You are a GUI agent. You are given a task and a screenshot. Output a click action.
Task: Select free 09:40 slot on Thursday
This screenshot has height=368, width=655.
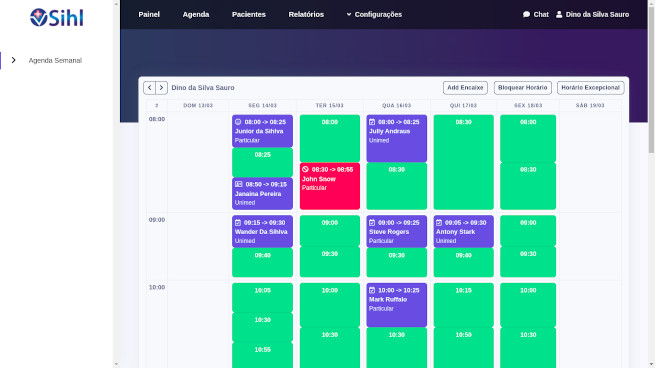click(463, 262)
